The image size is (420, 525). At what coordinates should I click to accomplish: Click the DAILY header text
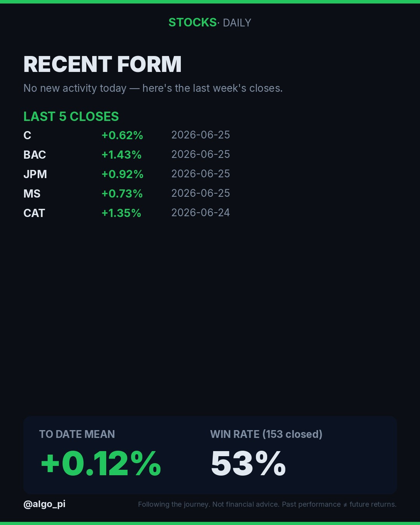click(237, 23)
